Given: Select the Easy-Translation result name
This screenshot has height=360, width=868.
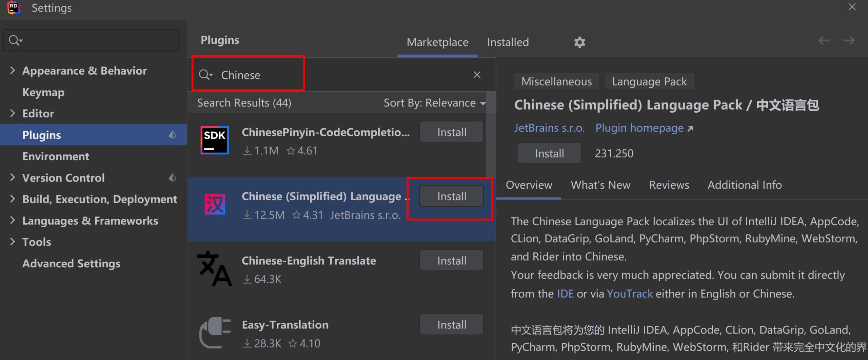Looking at the screenshot, I should (x=285, y=325).
